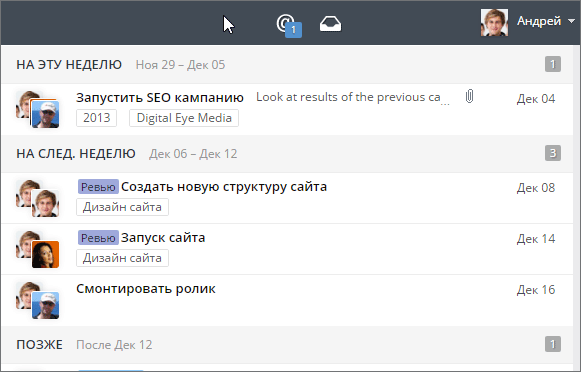Click Андрей's profile photo in header

(x=494, y=23)
